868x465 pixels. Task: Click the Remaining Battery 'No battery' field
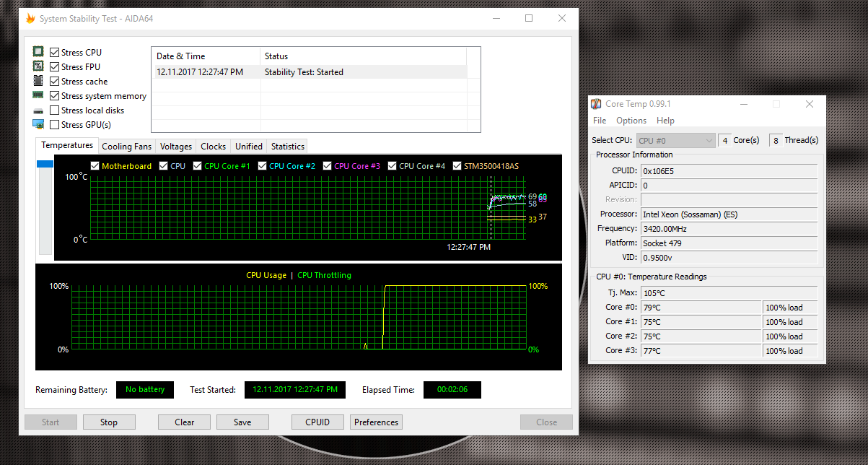click(145, 389)
